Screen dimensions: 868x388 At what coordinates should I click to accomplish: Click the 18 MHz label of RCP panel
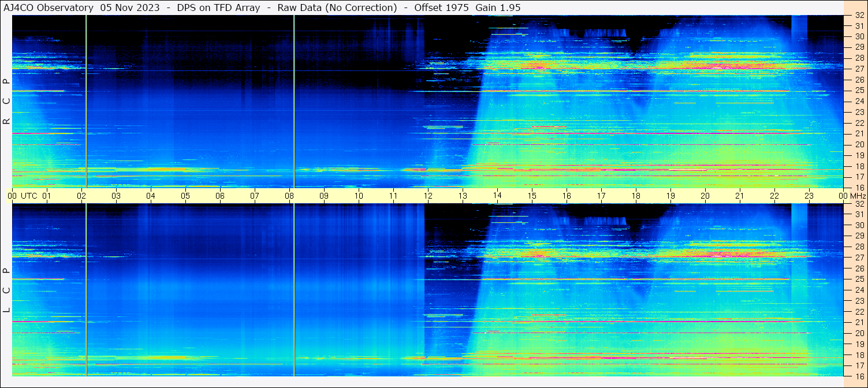coord(859,166)
